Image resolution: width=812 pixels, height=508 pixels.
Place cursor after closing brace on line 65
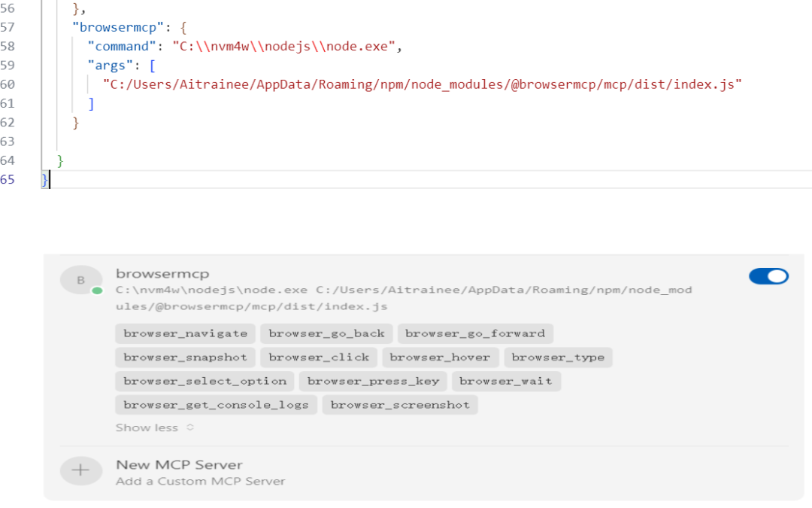(50, 180)
